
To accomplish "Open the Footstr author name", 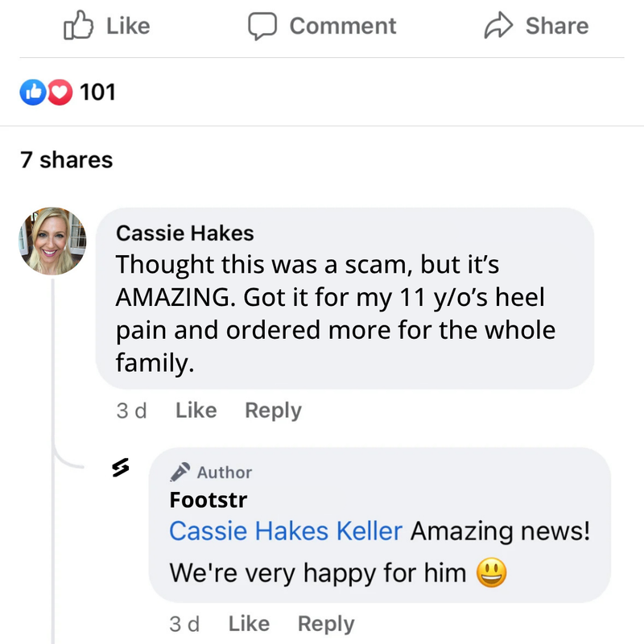I will tap(208, 500).
